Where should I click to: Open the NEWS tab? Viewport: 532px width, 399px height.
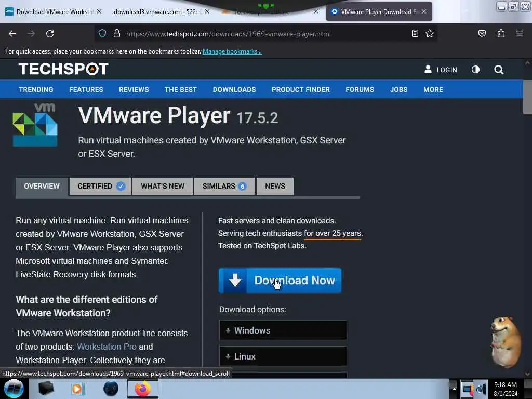pyautogui.click(x=275, y=186)
